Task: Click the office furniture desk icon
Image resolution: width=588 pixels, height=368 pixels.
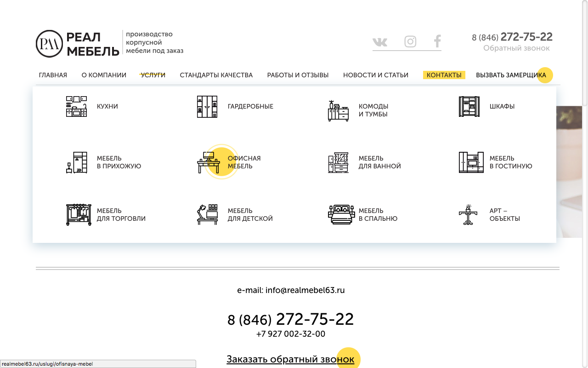Action: click(209, 162)
